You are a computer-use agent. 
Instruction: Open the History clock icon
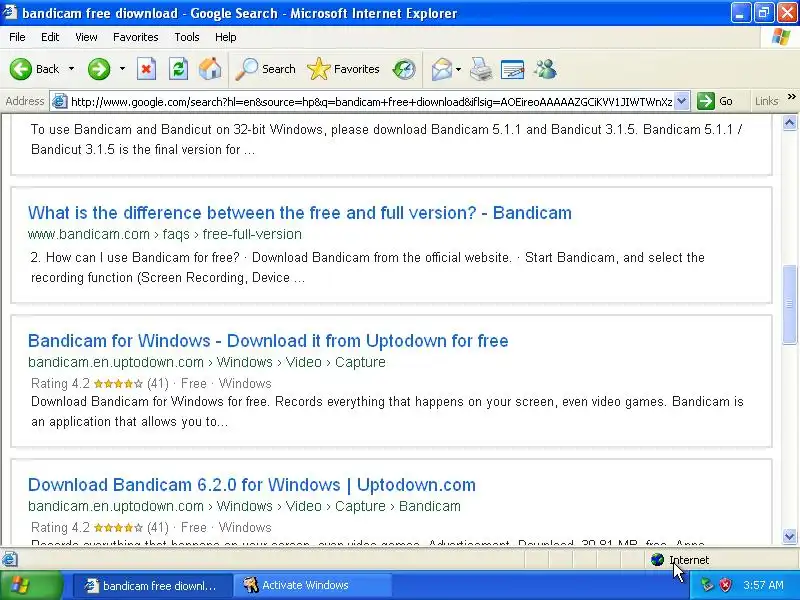pos(404,69)
